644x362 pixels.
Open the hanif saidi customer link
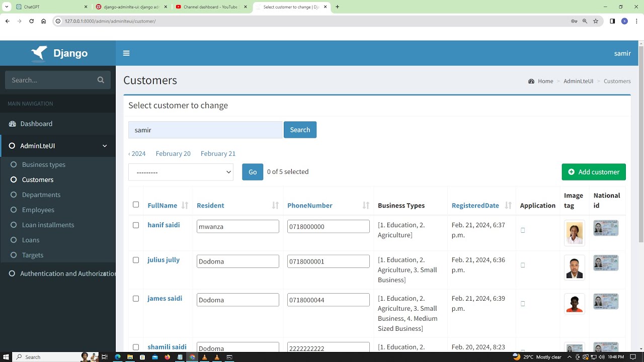click(164, 225)
